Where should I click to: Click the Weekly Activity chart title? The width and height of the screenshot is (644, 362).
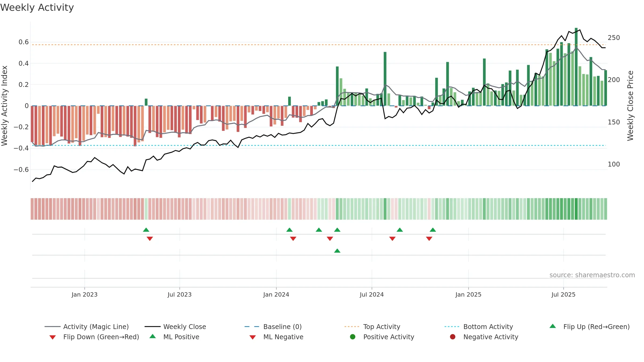tap(37, 8)
